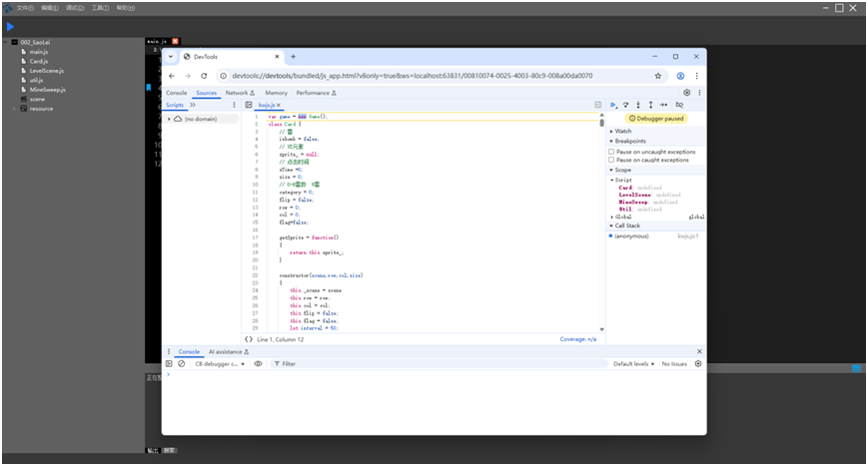The image size is (868, 466).
Task: Close the kwjs.js file tab
Action: pyautogui.click(x=279, y=105)
